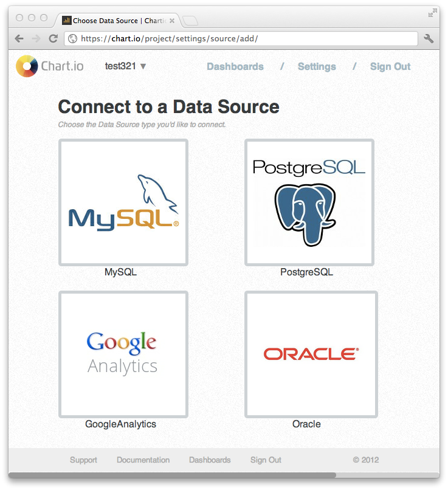448x490 pixels.
Task: Open Documentation in the footer
Action: [x=143, y=460]
